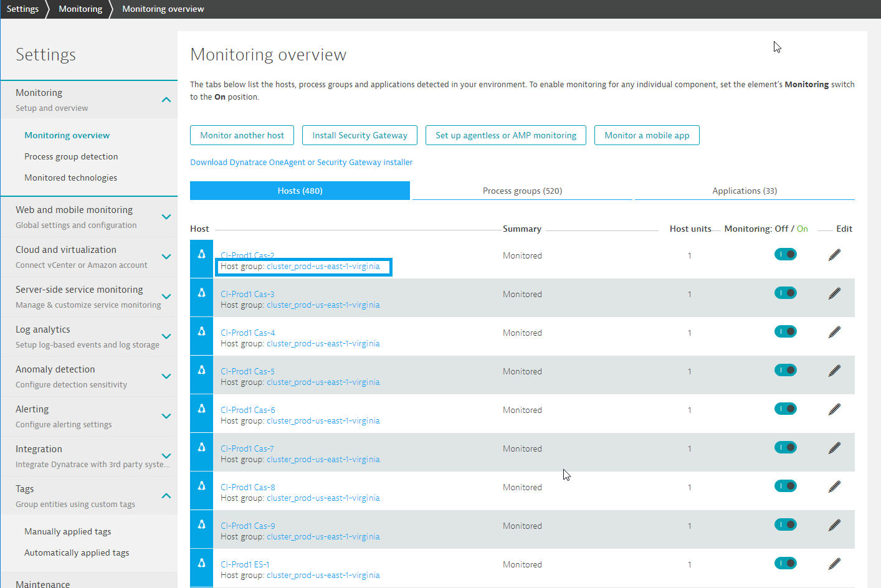Click the Linux host icon for CI-Prod1 Cas-9
This screenshot has width=881, height=588.
tap(201, 524)
